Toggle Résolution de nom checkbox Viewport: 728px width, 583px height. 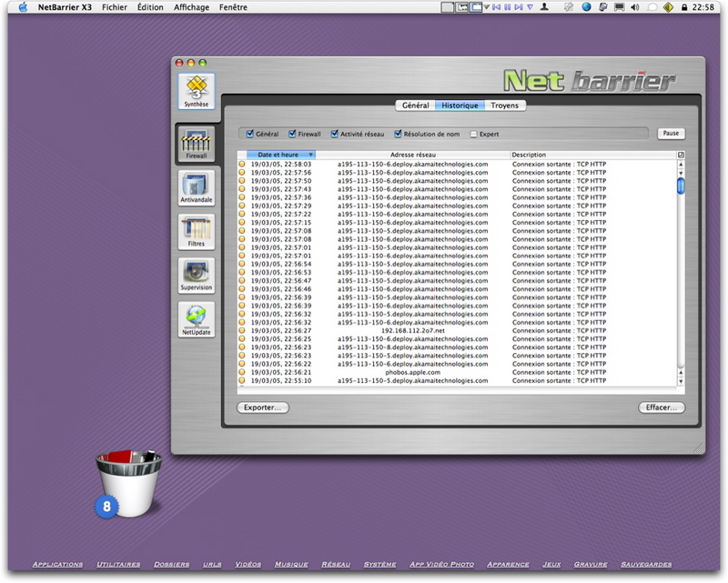tap(398, 134)
